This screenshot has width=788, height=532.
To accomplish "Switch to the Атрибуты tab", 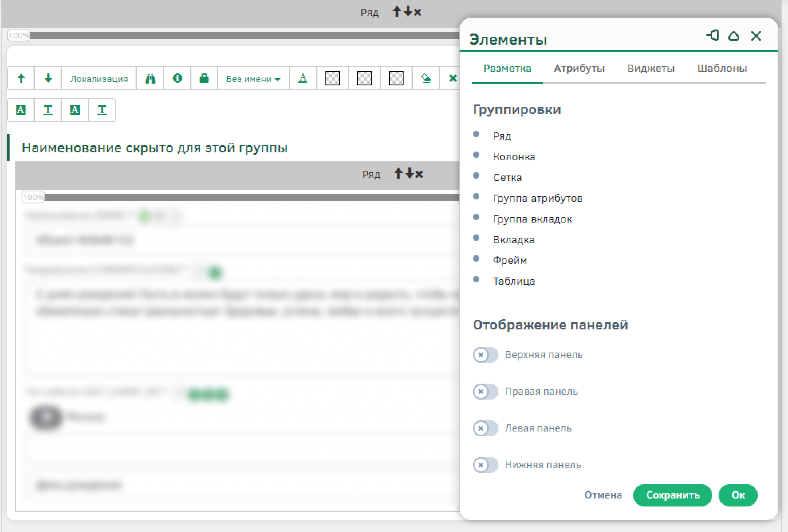I will coord(579,69).
